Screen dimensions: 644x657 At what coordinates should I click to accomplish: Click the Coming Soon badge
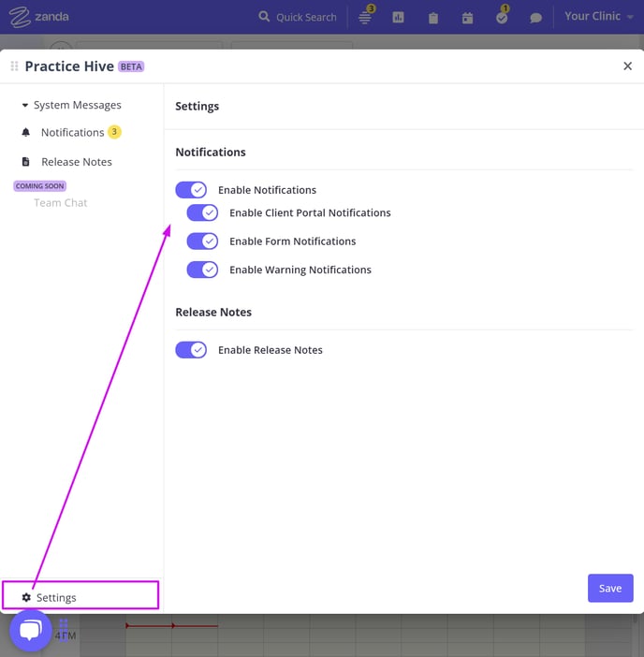[40, 186]
